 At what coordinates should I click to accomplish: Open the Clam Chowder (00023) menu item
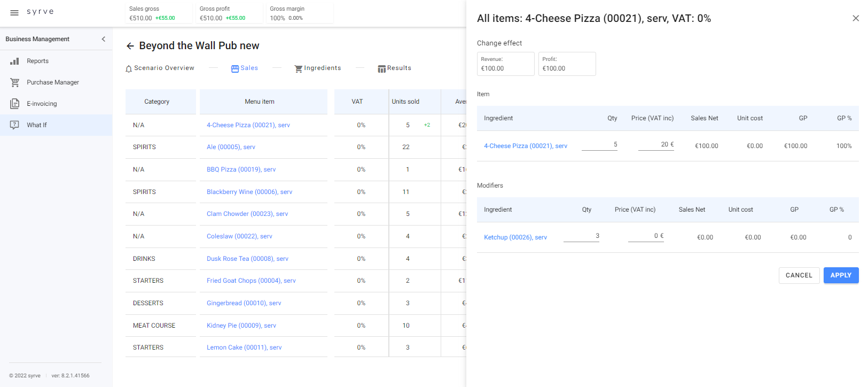(x=247, y=214)
